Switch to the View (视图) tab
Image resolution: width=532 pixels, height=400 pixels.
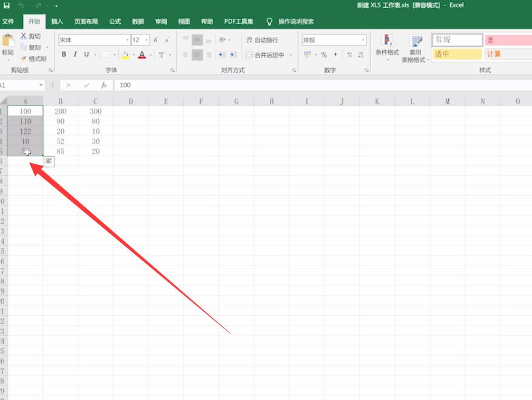tap(184, 22)
